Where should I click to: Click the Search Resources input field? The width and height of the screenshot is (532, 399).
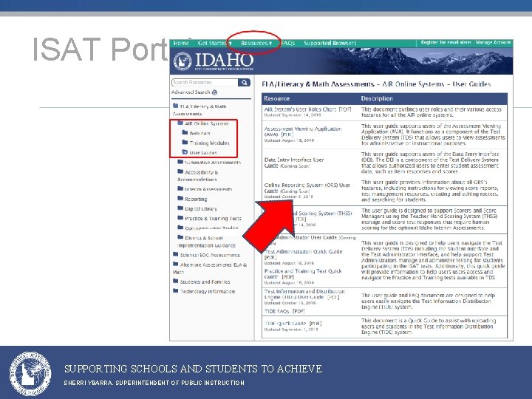(205, 83)
